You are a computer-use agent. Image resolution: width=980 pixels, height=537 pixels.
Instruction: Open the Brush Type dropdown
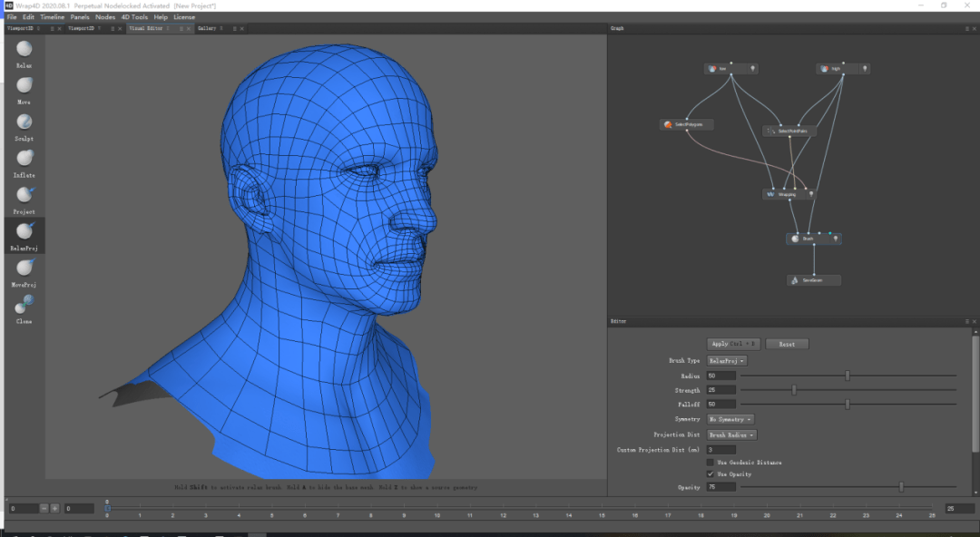click(727, 361)
